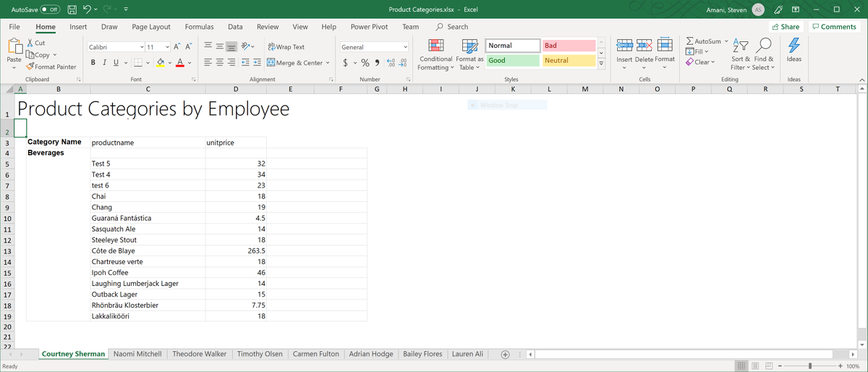Apply the Bad cell style
868x372 pixels.
568,46
